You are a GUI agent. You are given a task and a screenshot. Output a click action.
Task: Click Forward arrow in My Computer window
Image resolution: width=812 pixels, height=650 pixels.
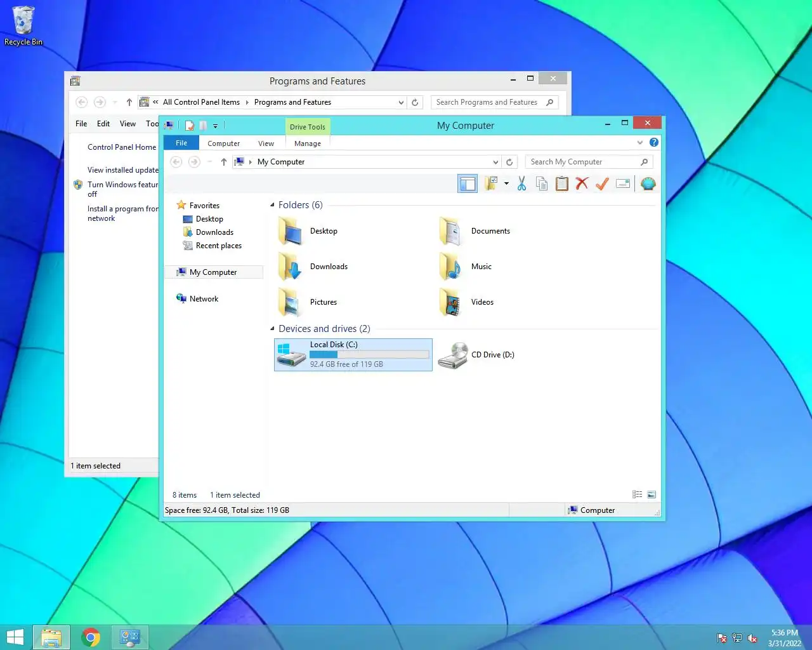point(194,162)
